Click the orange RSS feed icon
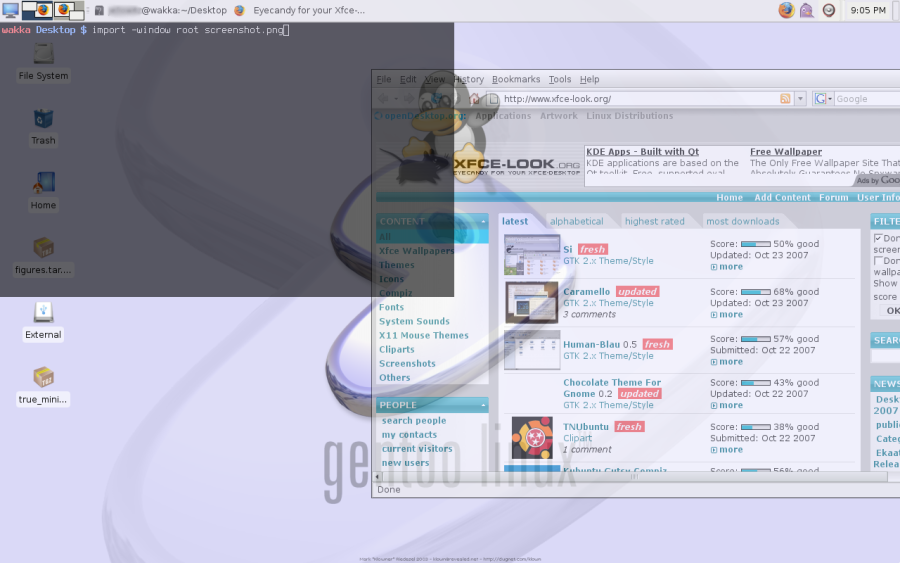The width and height of the screenshot is (900, 563). click(785, 99)
